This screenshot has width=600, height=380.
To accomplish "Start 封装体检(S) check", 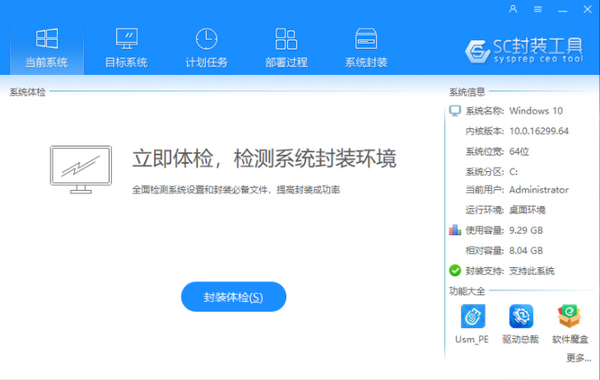I will 233,297.
